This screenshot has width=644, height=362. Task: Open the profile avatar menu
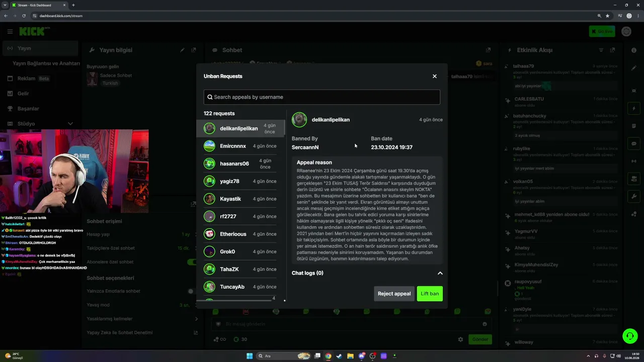coord(626,32)
